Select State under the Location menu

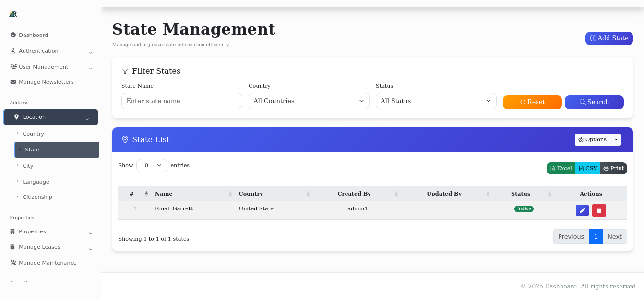point(32,150)
